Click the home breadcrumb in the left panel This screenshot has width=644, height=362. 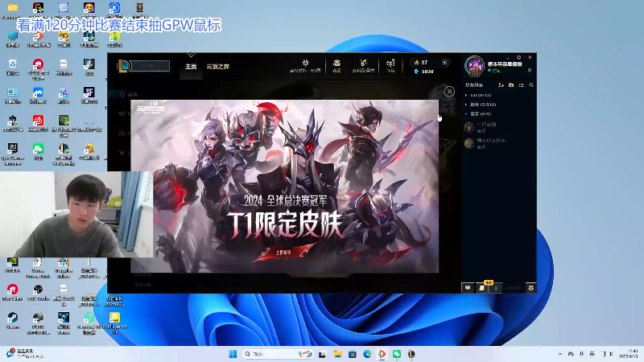[128, 94]
